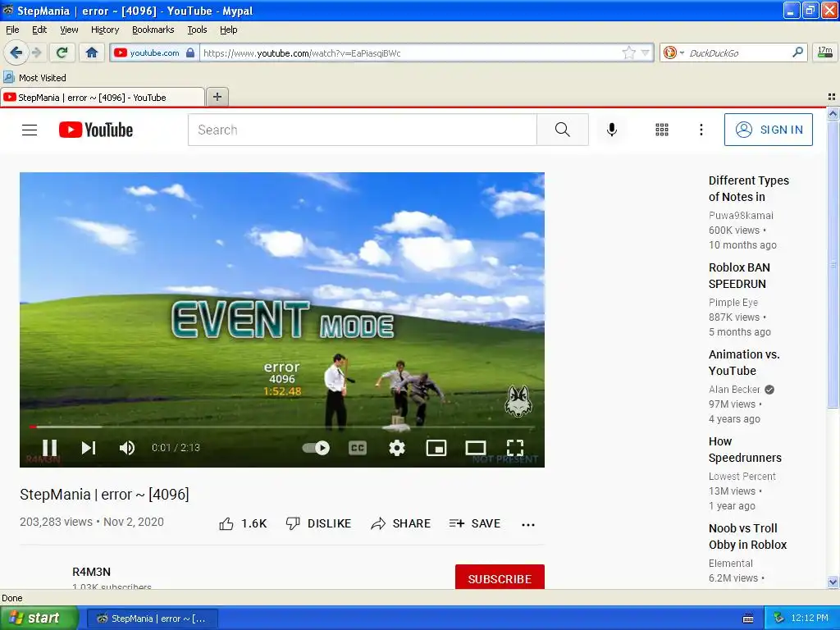Click the search bar magnifier icon

tap(797, 52)
